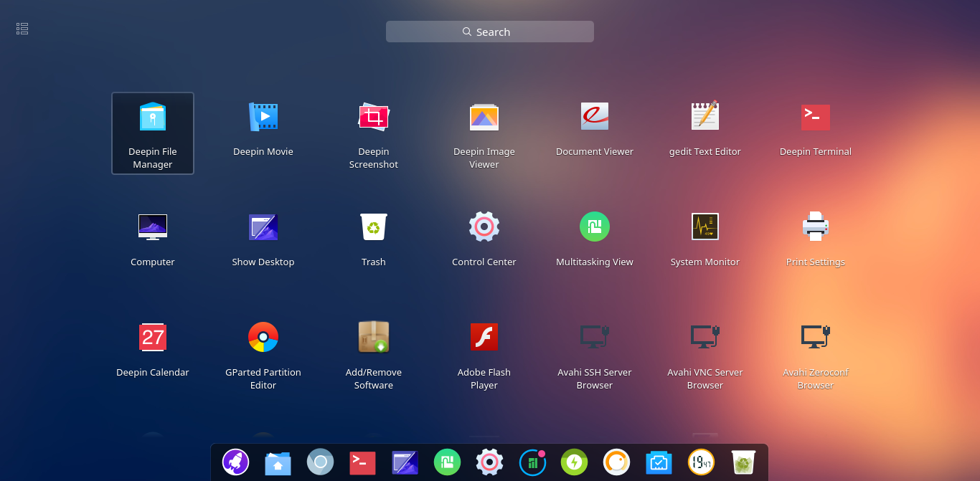Open Deepin File Manager from the dock
The image size is (980, 481).
click(x=278, y=462)
